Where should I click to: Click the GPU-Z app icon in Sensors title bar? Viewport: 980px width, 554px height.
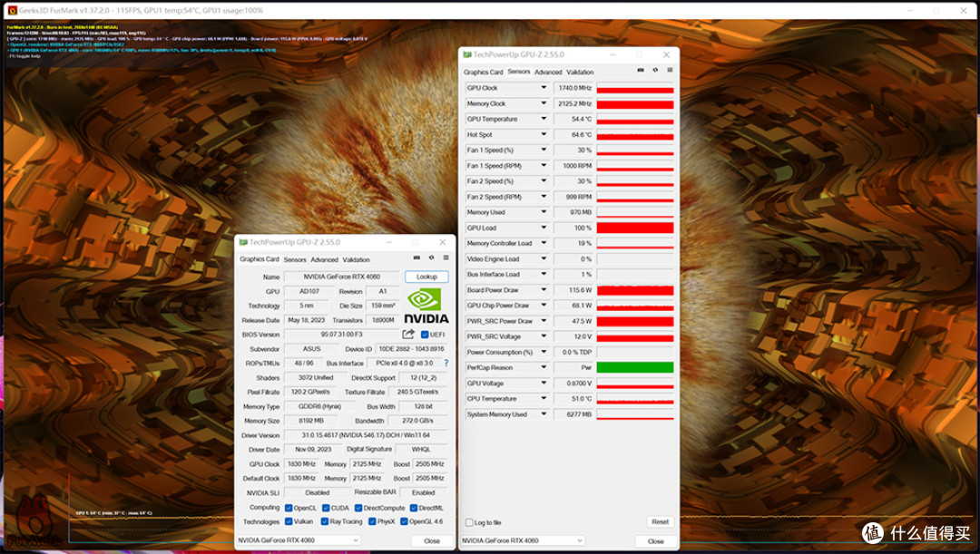(467, 54)
